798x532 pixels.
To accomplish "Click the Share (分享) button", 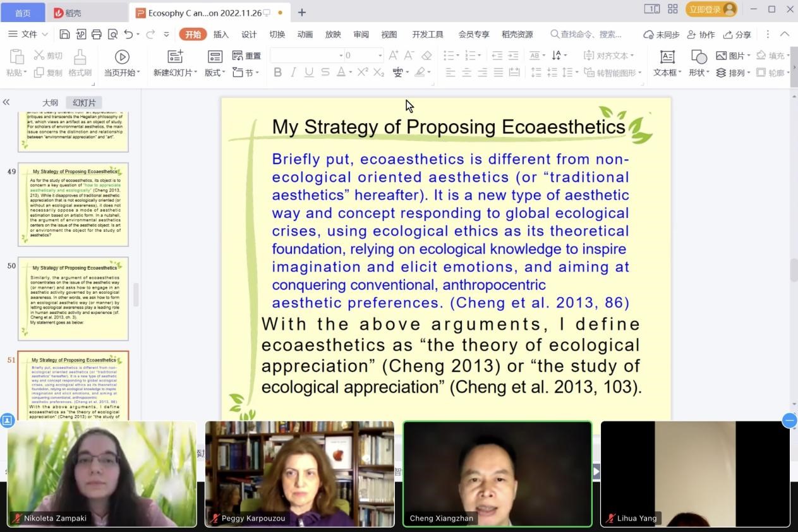I will point(737,34).
